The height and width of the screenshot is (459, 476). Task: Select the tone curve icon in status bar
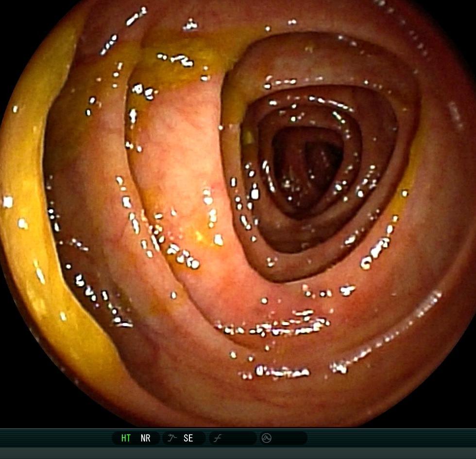218,438
